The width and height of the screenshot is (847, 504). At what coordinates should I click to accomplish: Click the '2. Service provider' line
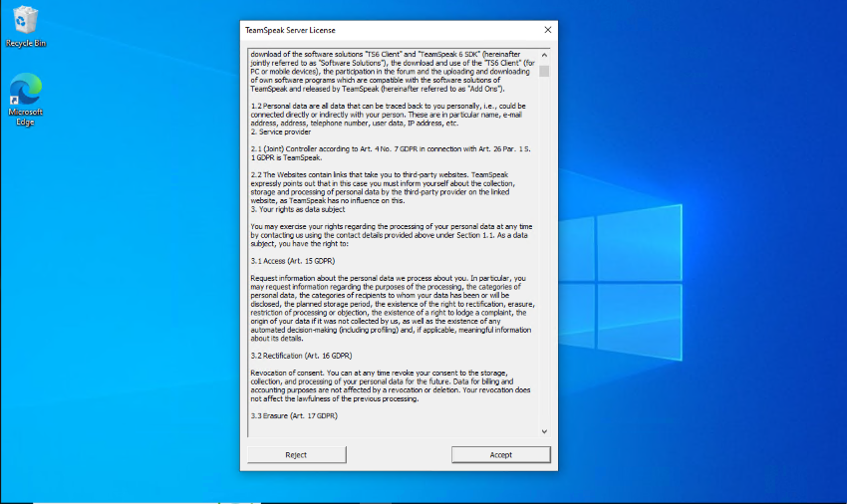coord(280,131)
